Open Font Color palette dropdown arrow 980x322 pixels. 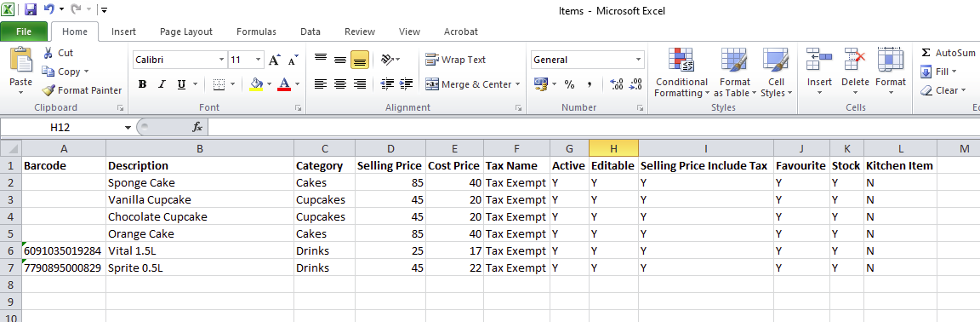click(x=298, y=84)
